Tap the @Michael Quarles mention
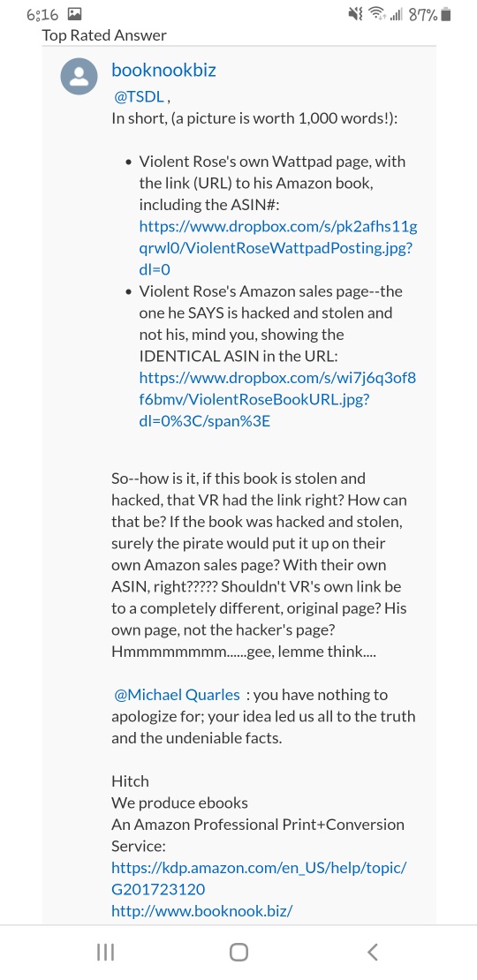Viewport: 477px width, 980px height. coord(177,694)
